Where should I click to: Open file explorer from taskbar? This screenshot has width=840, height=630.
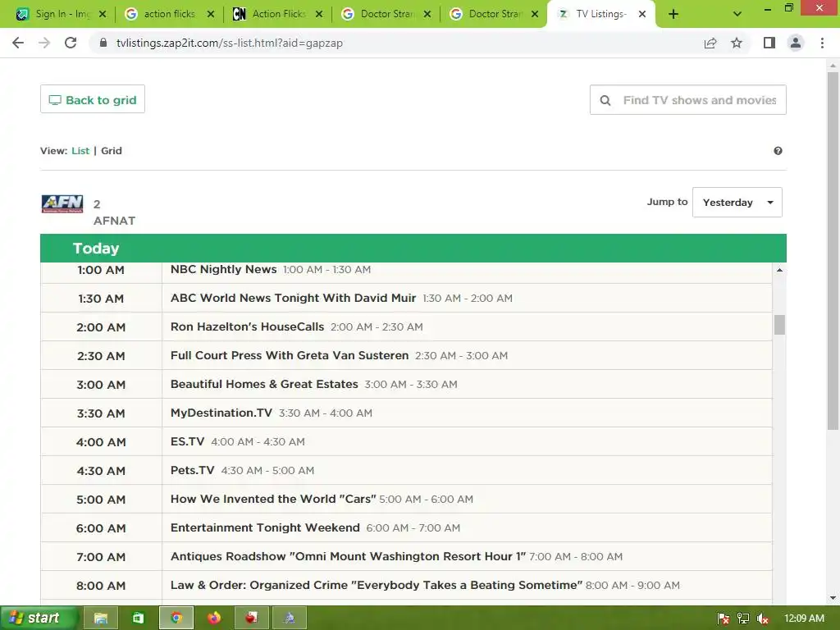pos(101,619)
